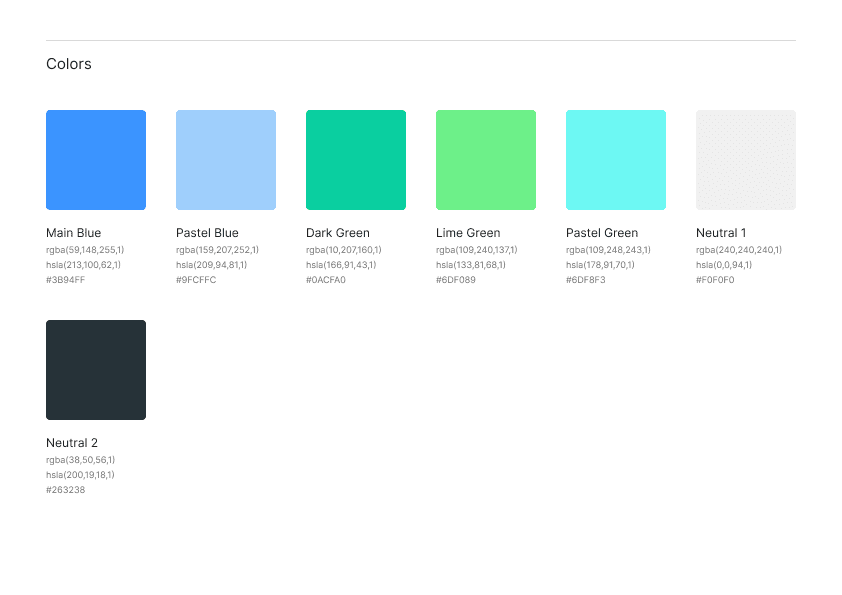This screenshot has width=842, height=595.
Task: Select the rgba(59,148,255,1) value
Action: (x=85, y=250)
